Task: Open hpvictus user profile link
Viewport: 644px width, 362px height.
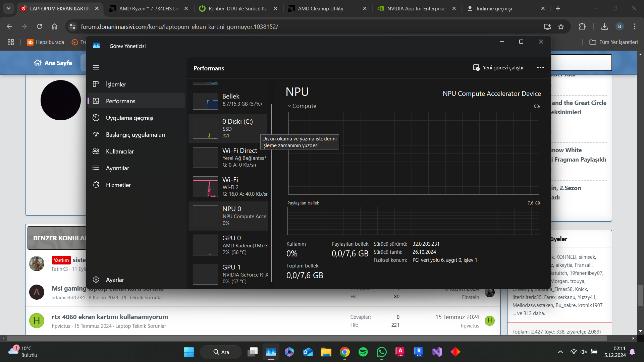Action: [x=61, y=326]
